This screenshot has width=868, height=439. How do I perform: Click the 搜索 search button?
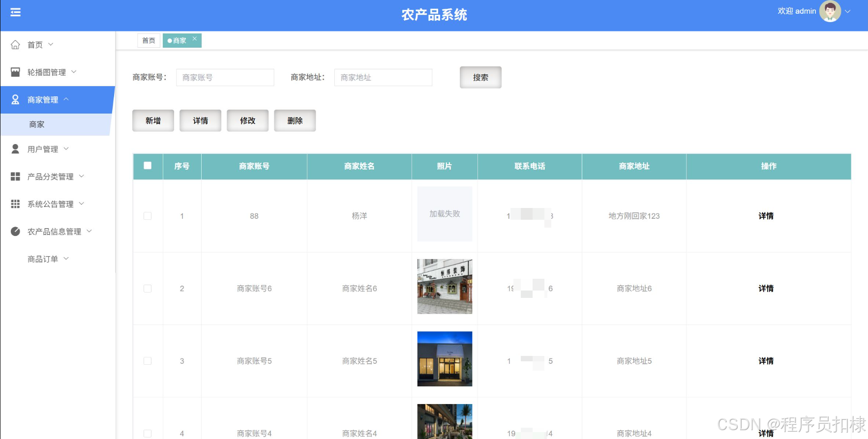(x=480, y=77)
